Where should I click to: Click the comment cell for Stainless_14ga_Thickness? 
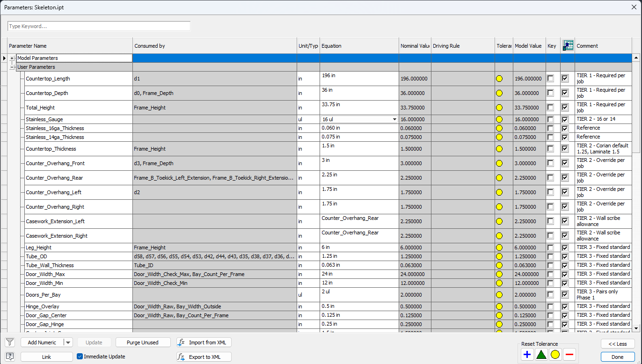coord(603,137)
